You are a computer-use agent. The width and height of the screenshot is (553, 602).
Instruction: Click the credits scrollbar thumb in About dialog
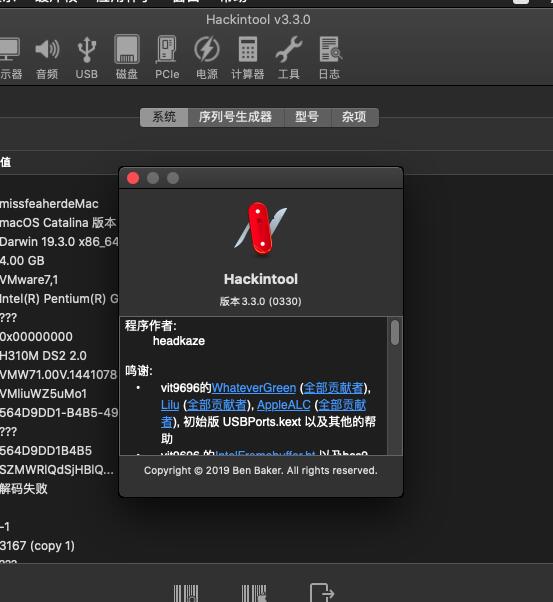click(395, 332)
